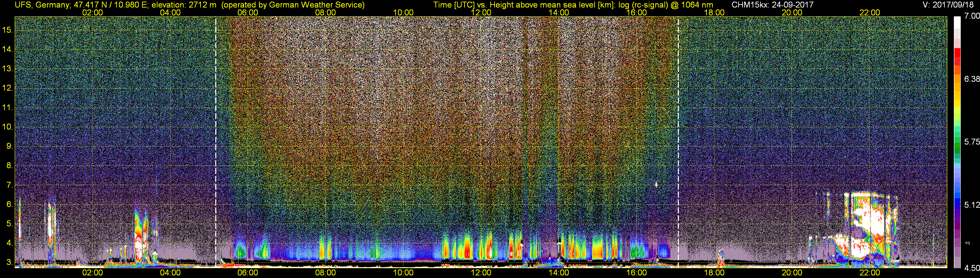980x278 pixels.
Task: Click the 12:00 label on bottom time axis
Action: tap(481, 273)
